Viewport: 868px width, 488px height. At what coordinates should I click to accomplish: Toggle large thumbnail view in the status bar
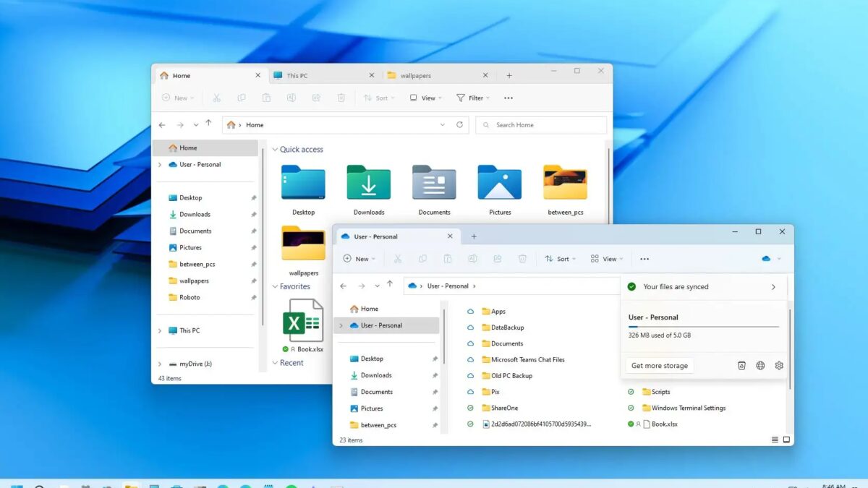point(786,439)
